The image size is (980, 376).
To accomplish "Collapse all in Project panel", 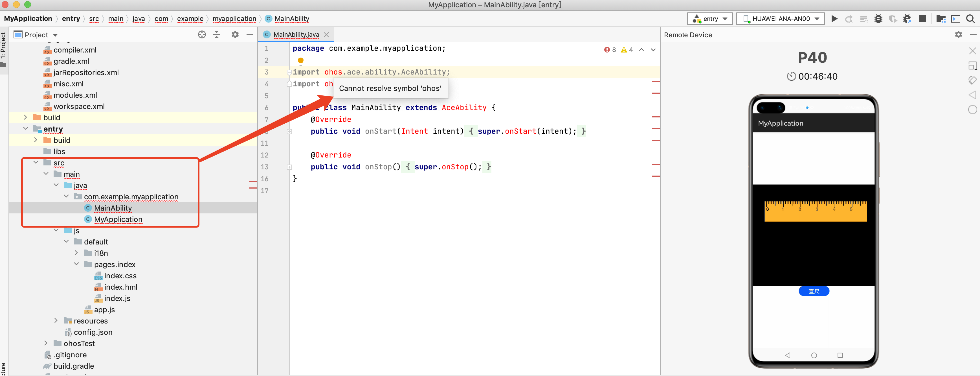I will [217, 35].
